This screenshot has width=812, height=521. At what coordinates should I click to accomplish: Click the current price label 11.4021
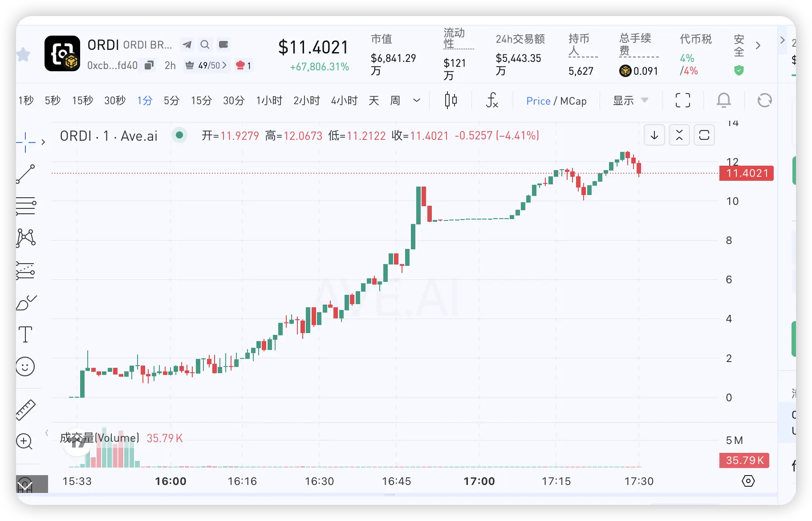747,173
